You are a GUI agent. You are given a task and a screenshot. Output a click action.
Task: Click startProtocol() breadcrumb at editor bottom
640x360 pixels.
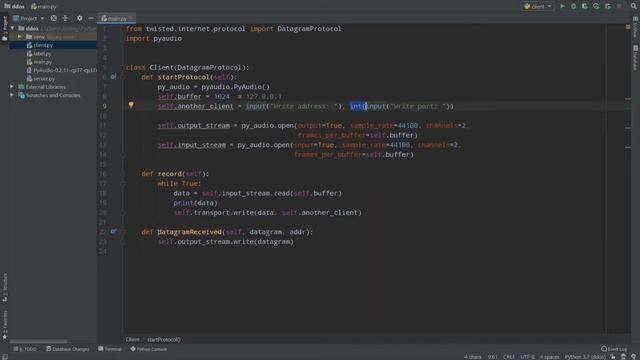click(164, 340)
